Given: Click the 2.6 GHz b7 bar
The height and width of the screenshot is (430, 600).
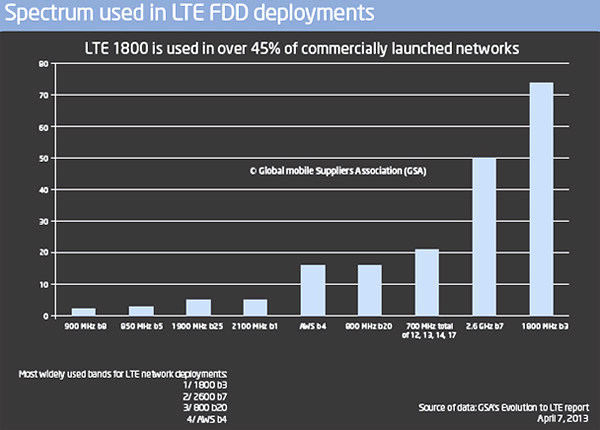Looking at the screenshot, I should pos(484,237).
